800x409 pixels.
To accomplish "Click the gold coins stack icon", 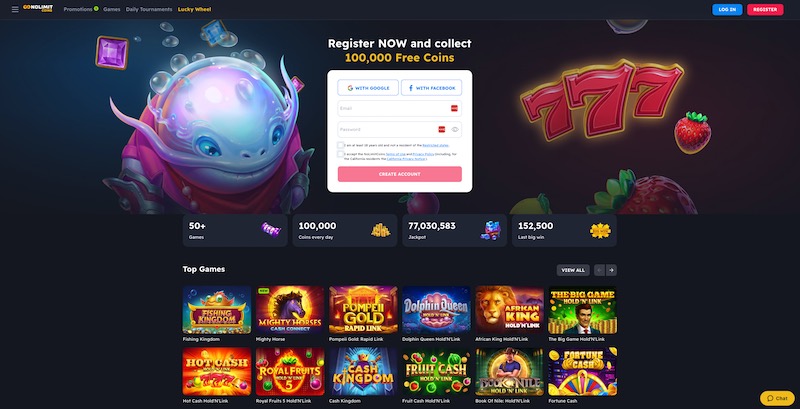I will (x=380, y=231).
